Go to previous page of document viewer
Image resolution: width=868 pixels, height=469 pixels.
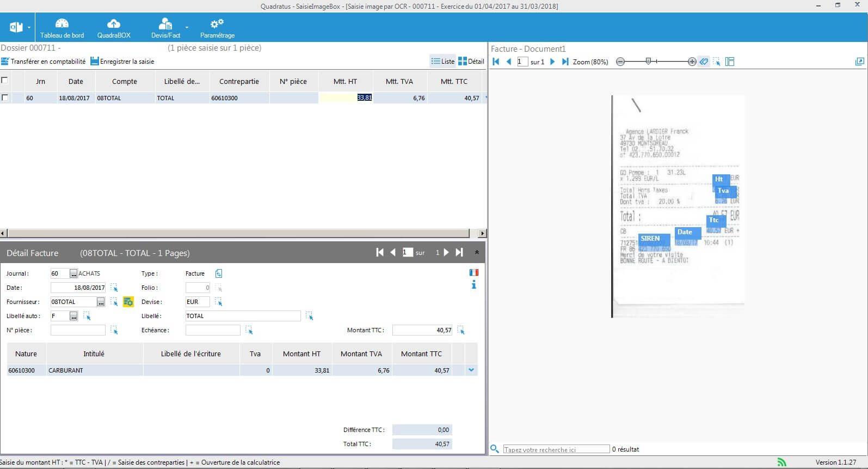coord(509,62)
